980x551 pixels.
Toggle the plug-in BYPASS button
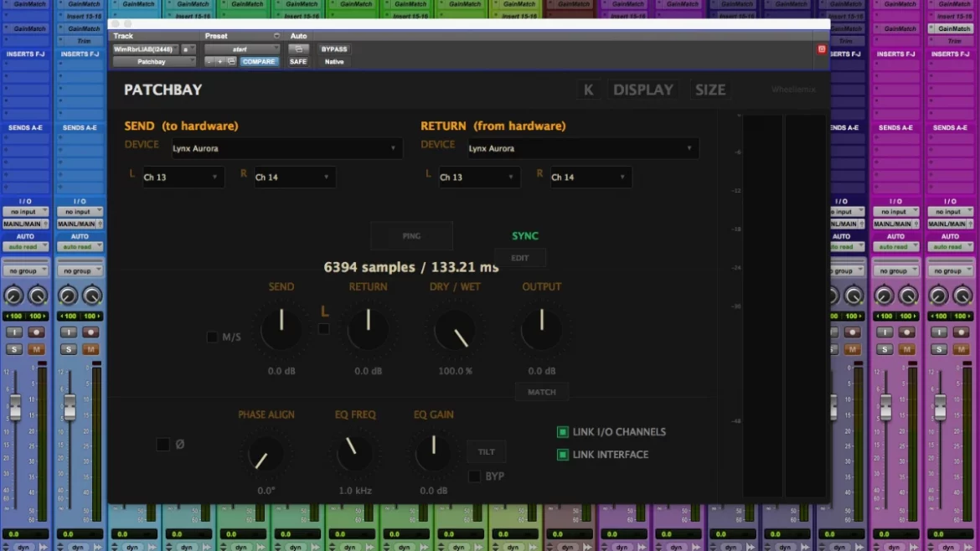333,49
